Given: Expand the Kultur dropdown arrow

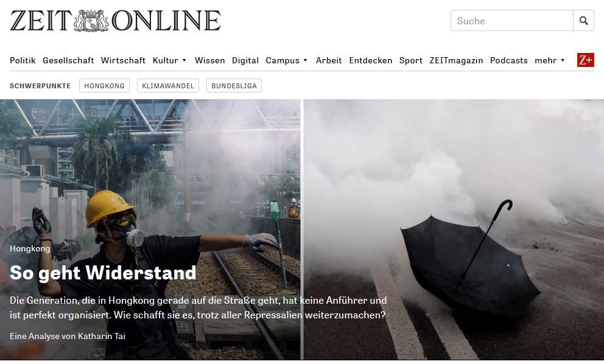Looking at the screenshot, I should point(184,60).
